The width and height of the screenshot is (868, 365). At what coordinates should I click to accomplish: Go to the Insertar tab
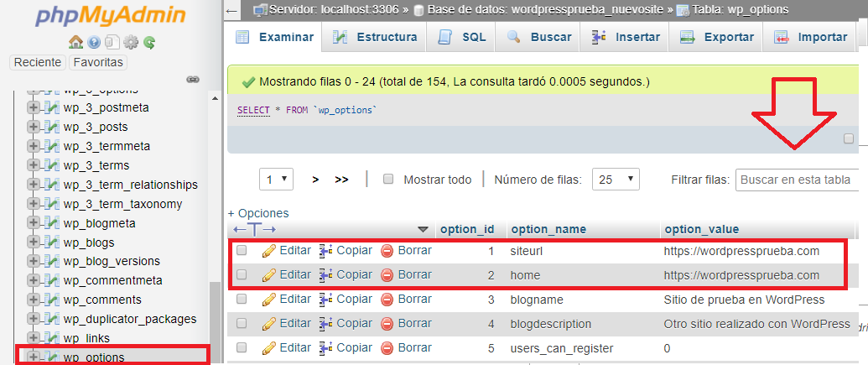point(626,38)
